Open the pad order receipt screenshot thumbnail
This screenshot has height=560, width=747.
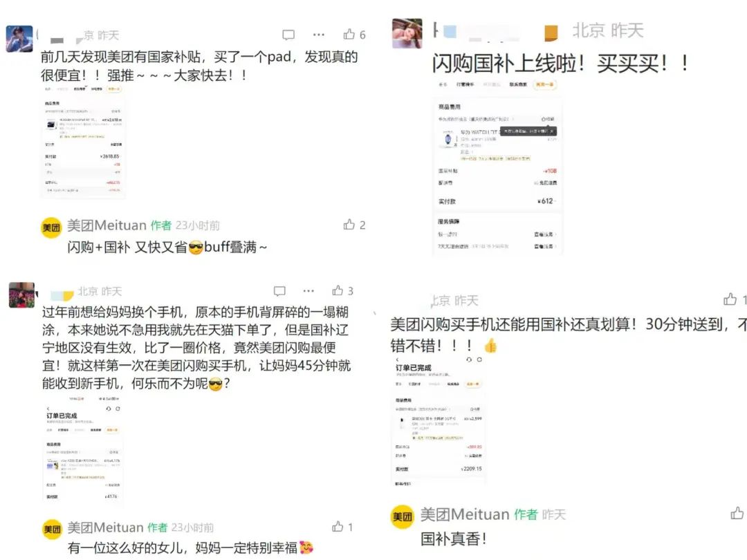coord(84,142)
